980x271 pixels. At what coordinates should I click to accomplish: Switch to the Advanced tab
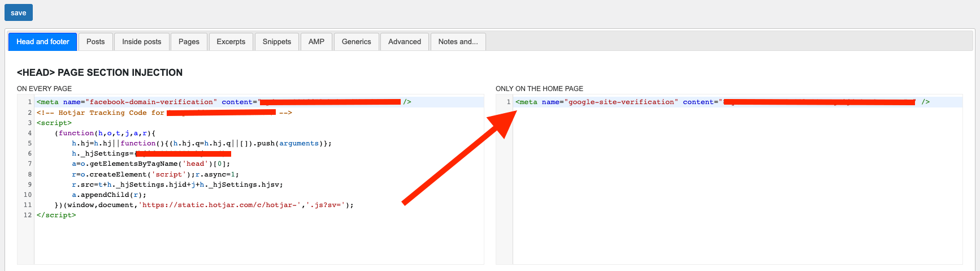405,41
